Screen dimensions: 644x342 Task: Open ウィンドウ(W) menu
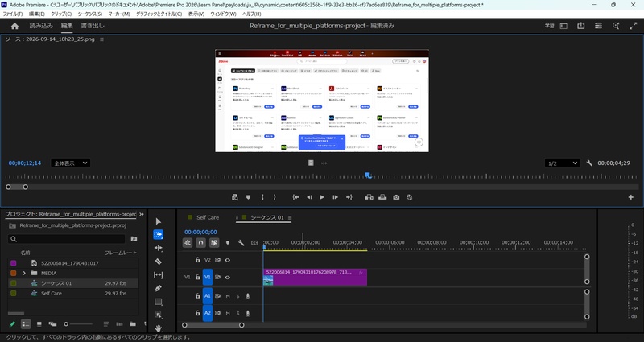tap(224, 14)
